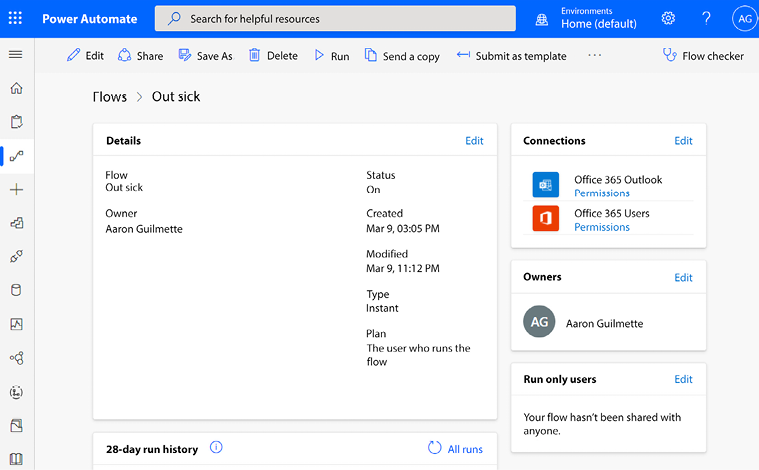This screenshot has width=759, height=470.
Task: Click Share in the command bar
Action: tap(140, 56)
